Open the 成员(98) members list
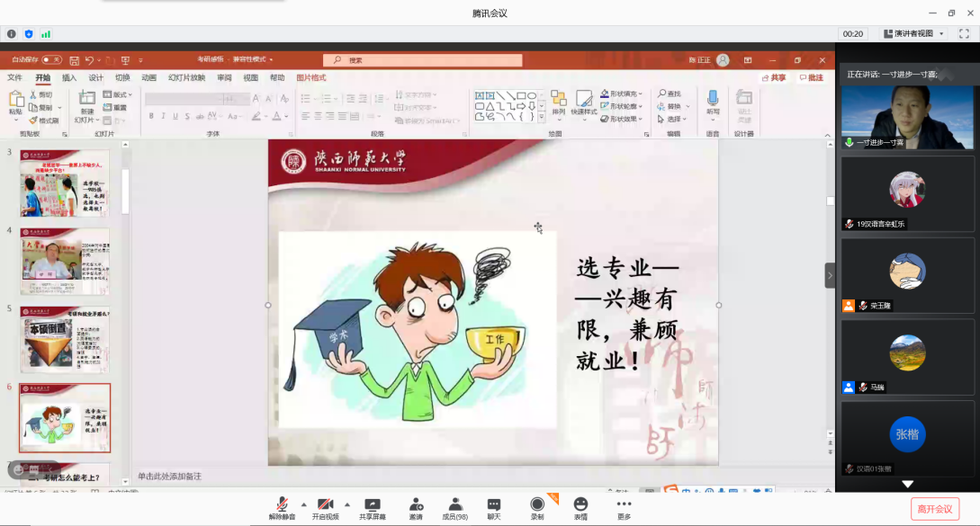 (x=455, y=506)
